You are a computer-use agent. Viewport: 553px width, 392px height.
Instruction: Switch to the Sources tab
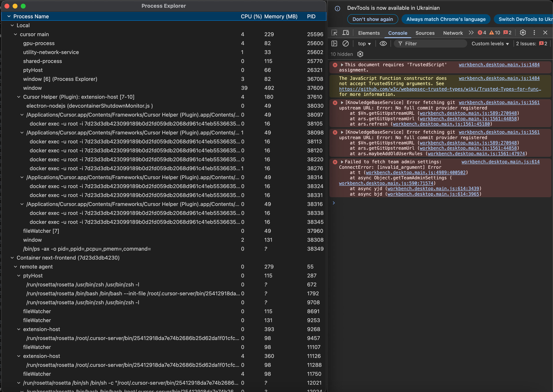point(425,33)
